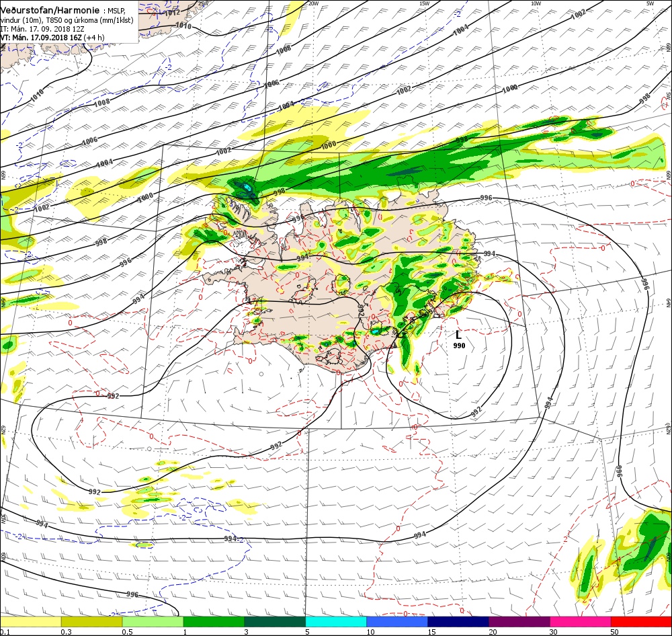Click the red 50 mm legend swatch
Image resolution: width=672 pixels, height=636 pixels.
[641, 622]
